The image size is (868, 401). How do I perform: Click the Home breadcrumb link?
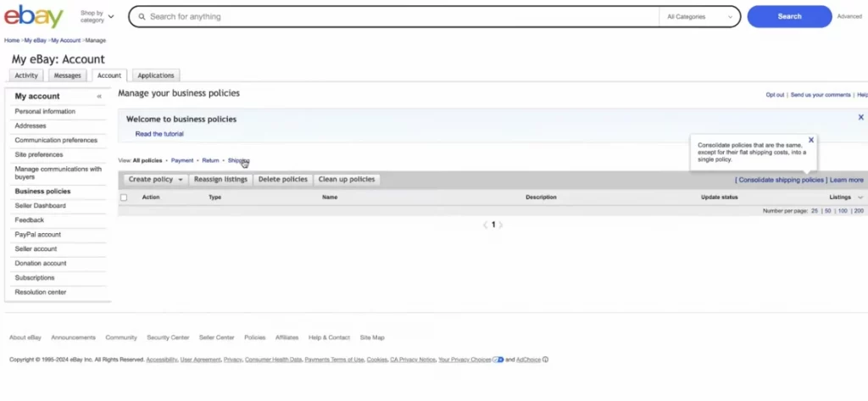12,41
